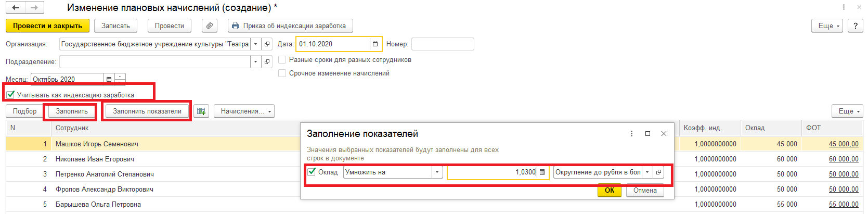868x214 pixels.
Task: Enable 'Разные сроки для разных сотрудников'
Action: point(282,60)
